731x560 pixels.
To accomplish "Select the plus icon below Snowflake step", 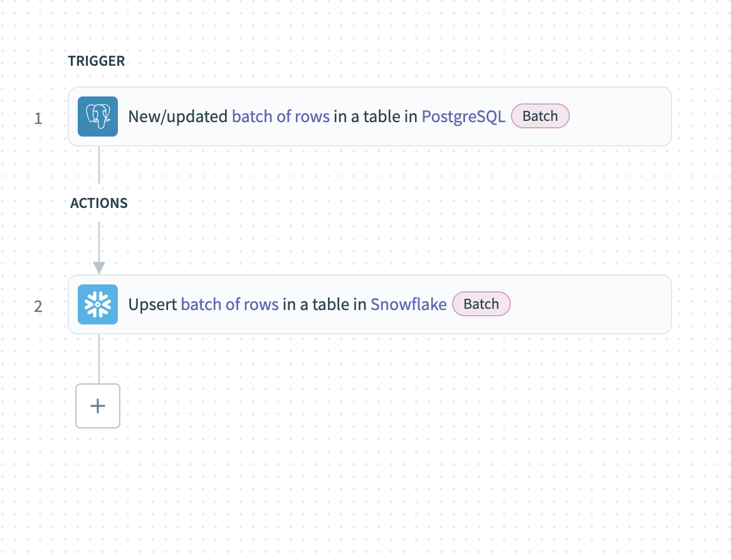I will coord(97,406).
